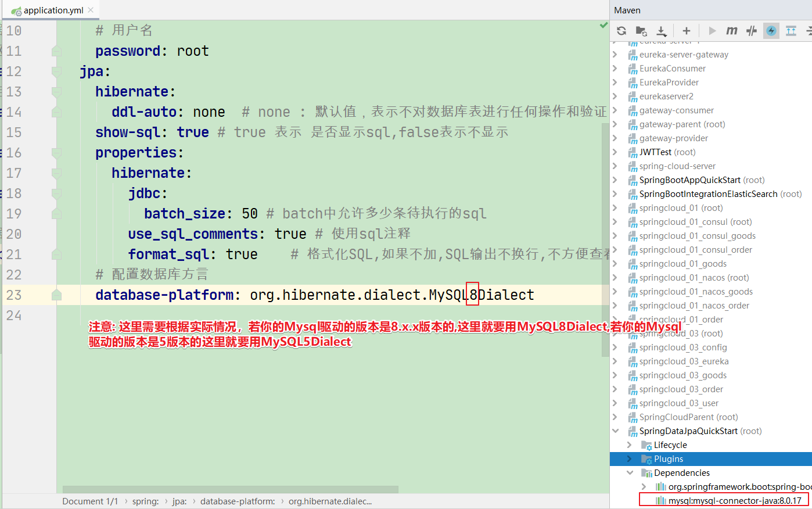
Task: Reload all Maven projects
Action: pyautogui.click(x=621, y=31)
